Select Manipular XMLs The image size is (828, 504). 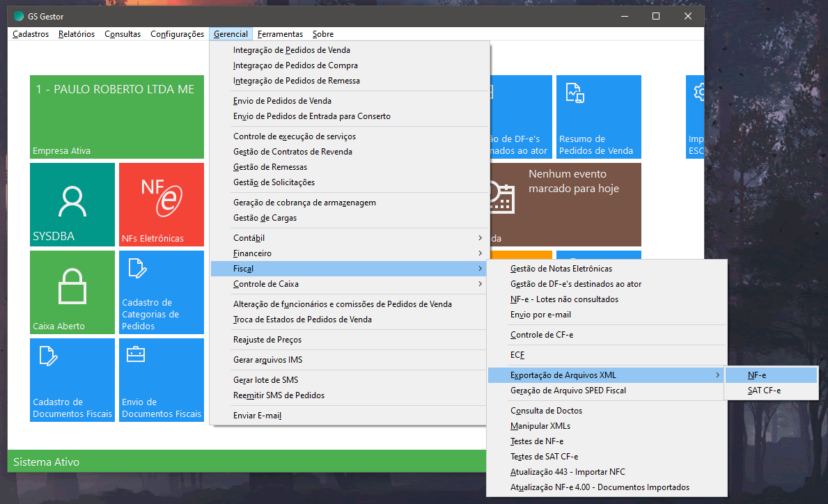point(606,426)
